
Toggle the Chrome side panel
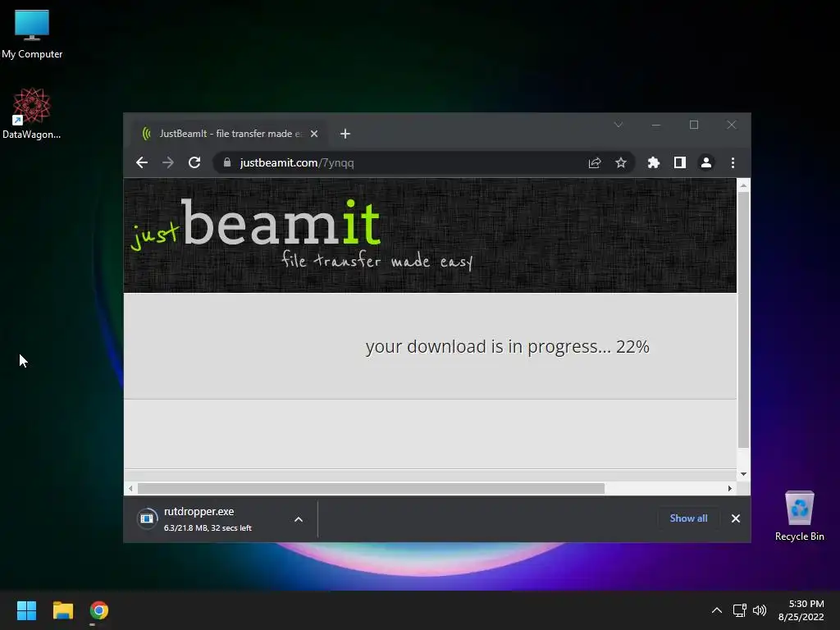coord(680,163)
